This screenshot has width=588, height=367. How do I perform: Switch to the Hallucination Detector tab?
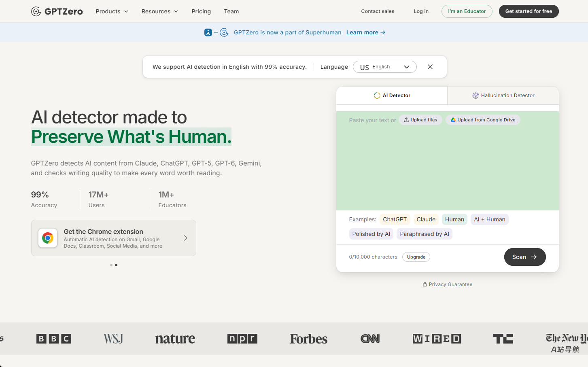tap(503, 95)
